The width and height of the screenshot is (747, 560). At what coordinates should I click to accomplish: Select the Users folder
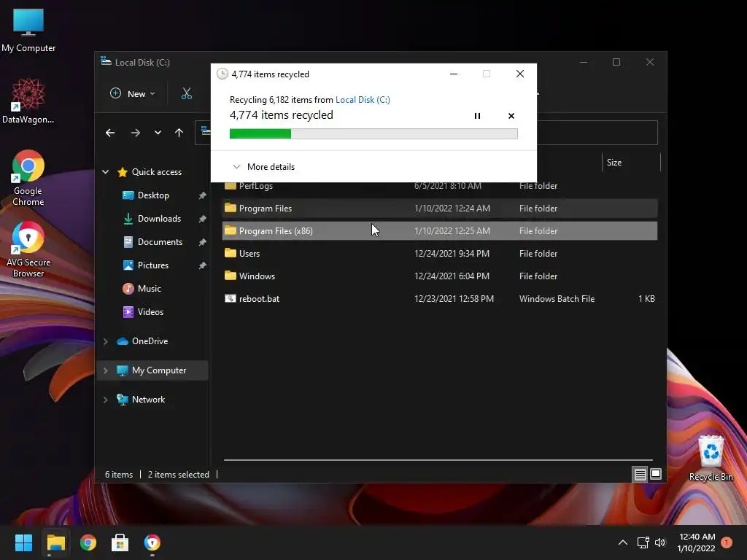tap(440, 253)
